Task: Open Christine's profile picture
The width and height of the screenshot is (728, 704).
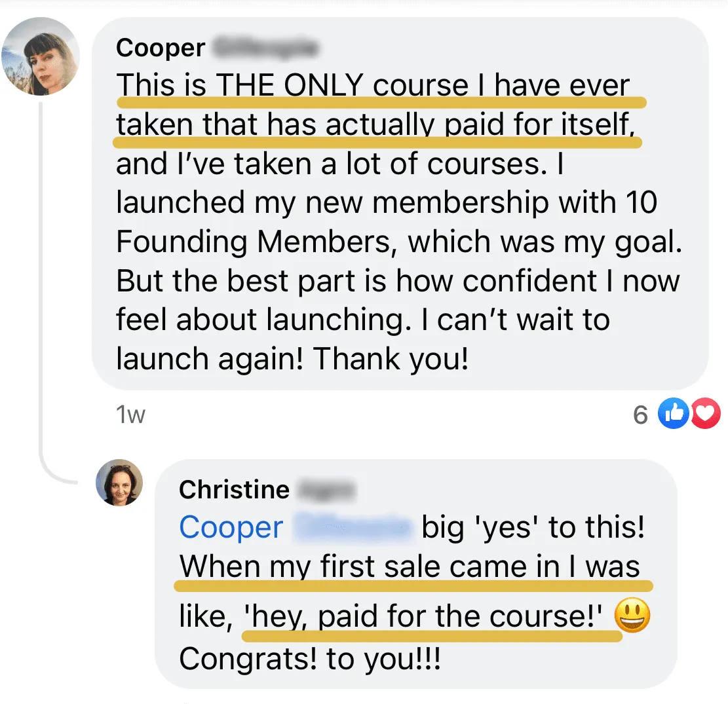Action: 119,483
